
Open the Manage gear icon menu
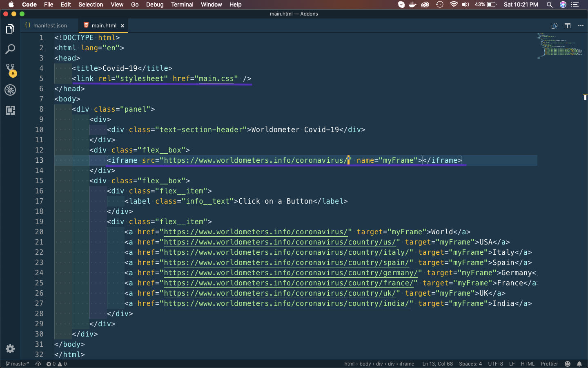(10, 349)
